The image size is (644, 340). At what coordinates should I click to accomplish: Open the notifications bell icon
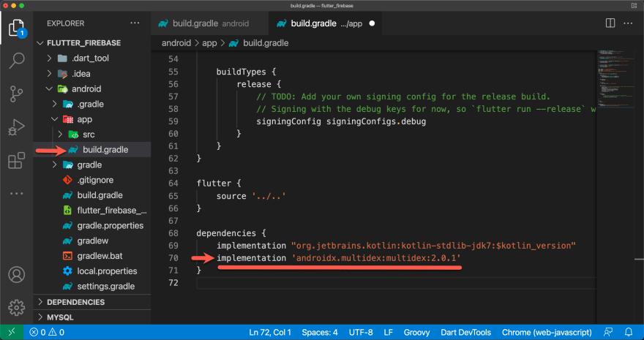tap(629, 332)
